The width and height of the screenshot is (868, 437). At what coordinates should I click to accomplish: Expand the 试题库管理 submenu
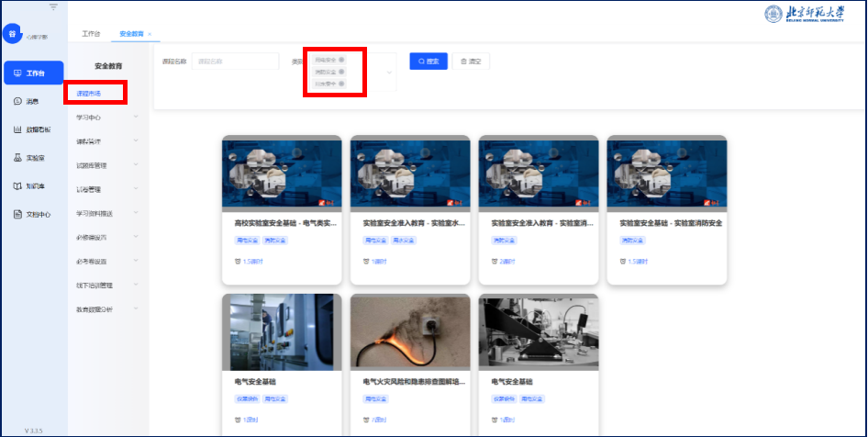point(136,165)
